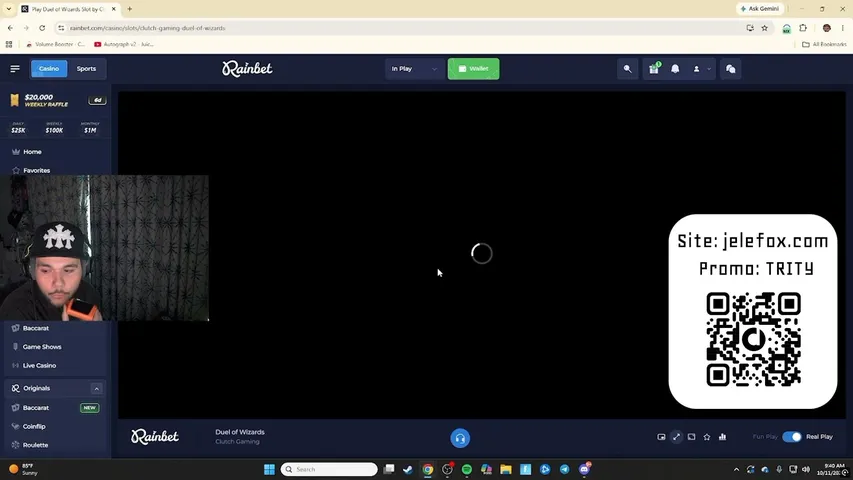Collapse the Originals section
Image resolution: width=853 pixels, height=480 pixels.
coord(96,389)
